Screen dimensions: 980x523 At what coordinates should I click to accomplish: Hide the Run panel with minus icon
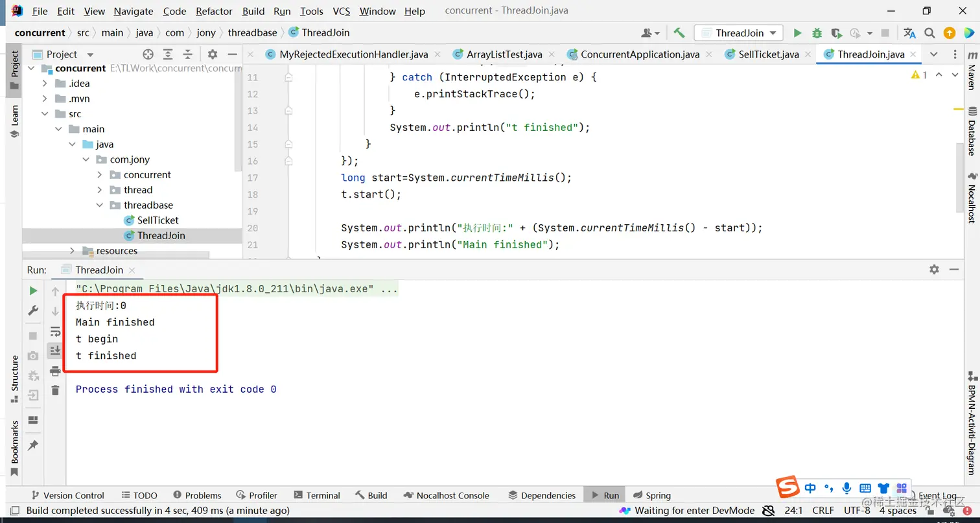point(954,270)
